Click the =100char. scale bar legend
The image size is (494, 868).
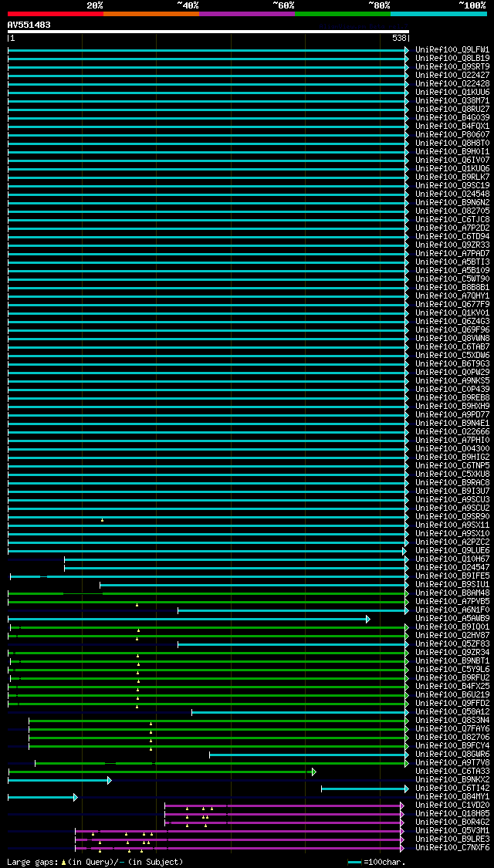tap(377, 863)
